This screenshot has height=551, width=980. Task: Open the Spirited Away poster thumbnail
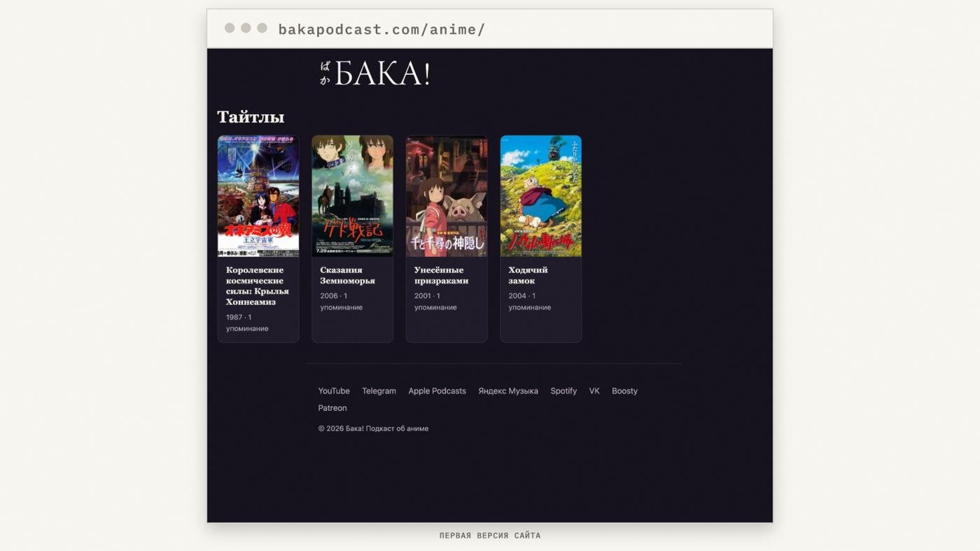[x=447, y=196]
